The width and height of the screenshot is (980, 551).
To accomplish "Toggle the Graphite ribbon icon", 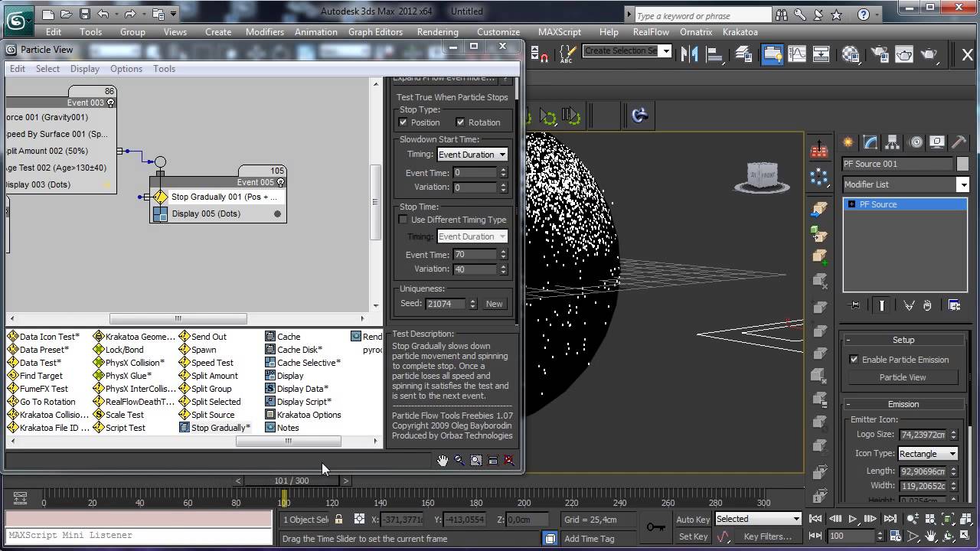I will pos(773,54).
